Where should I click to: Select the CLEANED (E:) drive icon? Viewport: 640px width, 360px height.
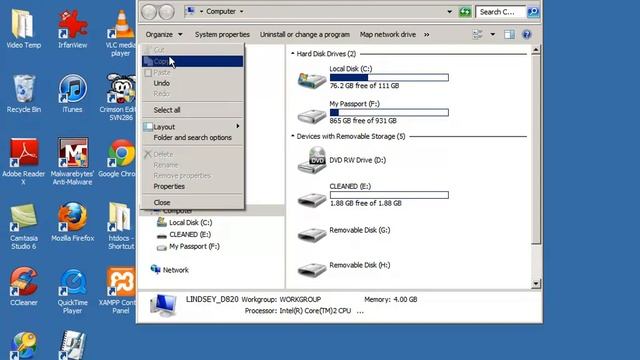point(312,199)
